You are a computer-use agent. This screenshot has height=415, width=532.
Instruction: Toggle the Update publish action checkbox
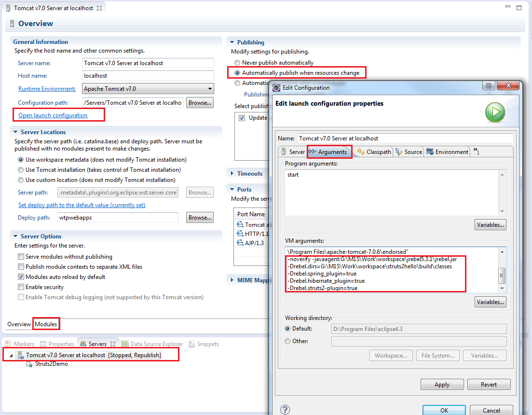[242, 118]
